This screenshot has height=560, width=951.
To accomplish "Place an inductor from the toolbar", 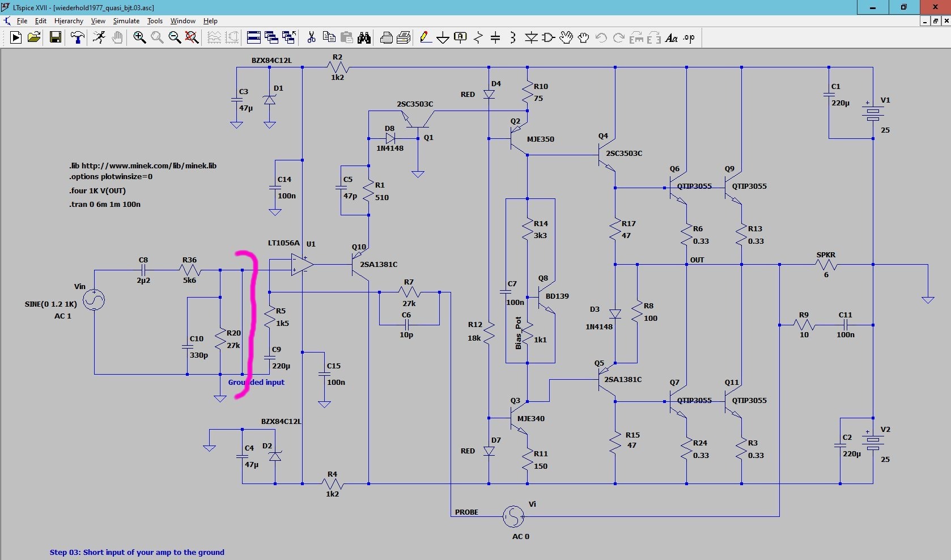I will point(513,37).
